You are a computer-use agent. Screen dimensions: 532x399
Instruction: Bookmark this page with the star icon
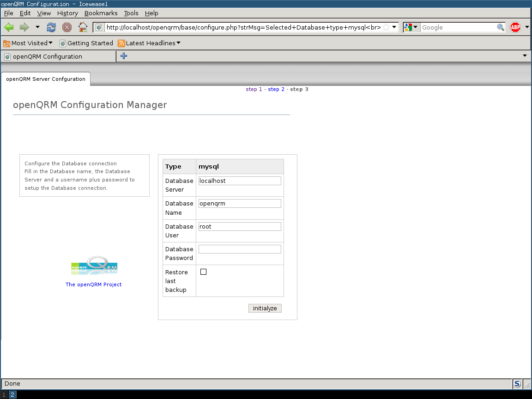[386, 27]
